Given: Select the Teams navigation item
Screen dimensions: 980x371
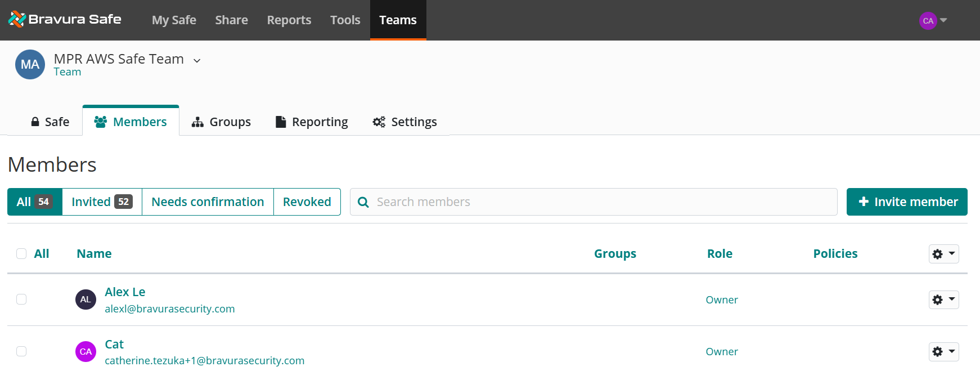Looking at the screenshot, I should 398,20.
